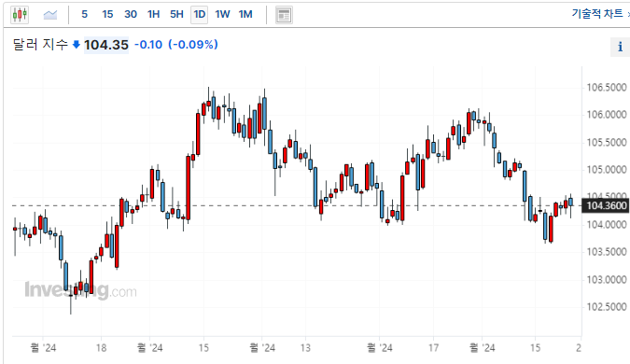Click the info 'i' icon
Screen dimensions: 630x364
pos(620,47)
